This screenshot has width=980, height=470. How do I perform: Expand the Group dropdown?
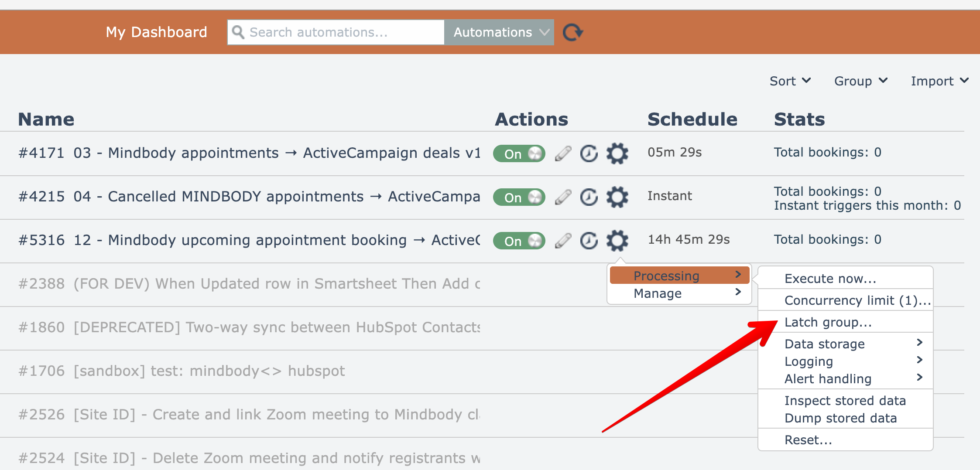pos(860,81)
